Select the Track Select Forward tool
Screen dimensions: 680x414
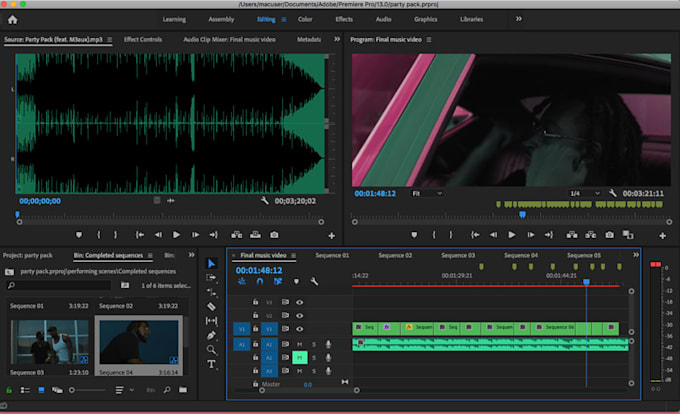tap(211, 277)
